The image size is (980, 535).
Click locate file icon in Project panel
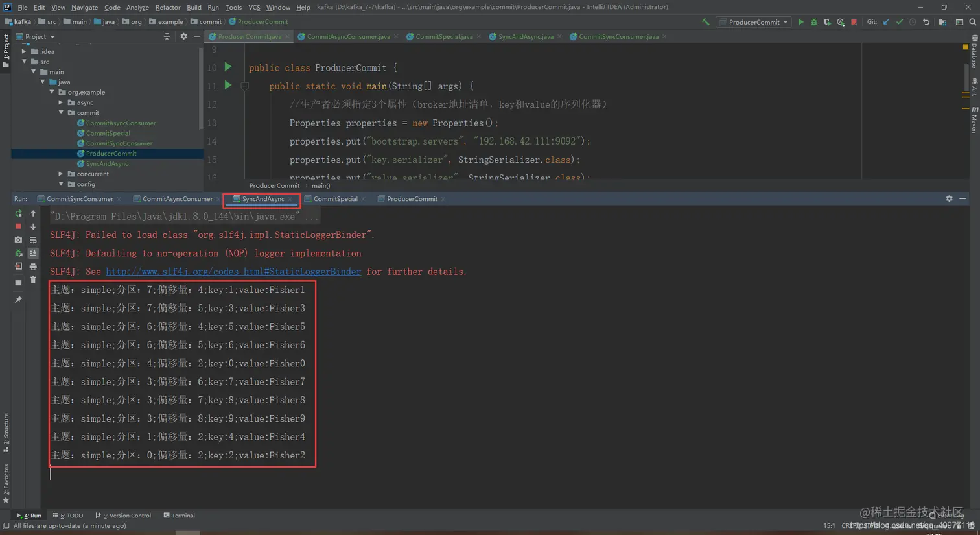[167, 36]
